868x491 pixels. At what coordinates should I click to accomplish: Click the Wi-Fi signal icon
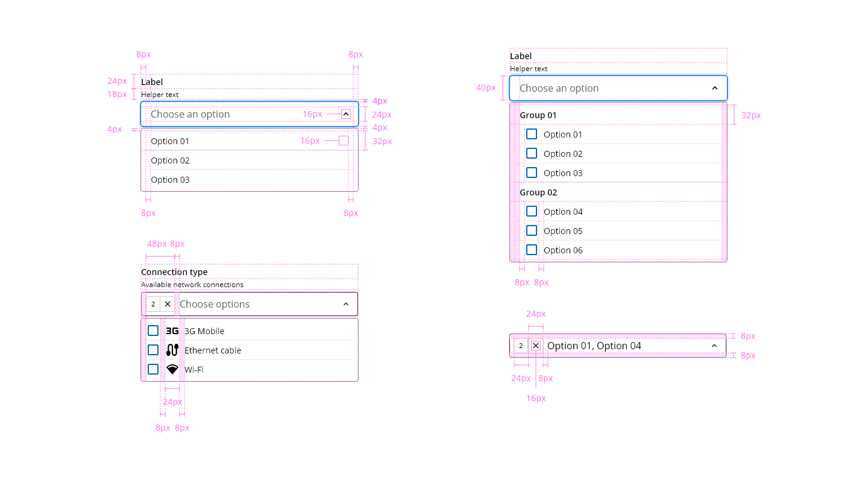pos(172,369)
